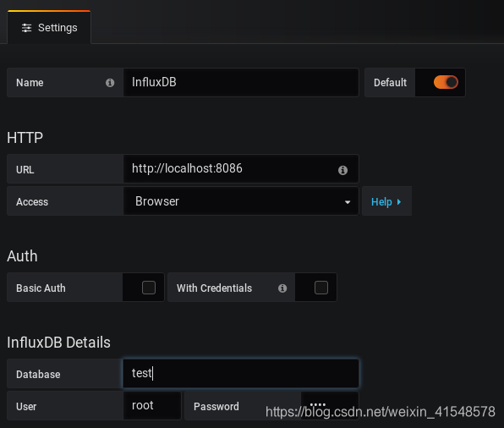Click the Database input containing test

point(241,373)
